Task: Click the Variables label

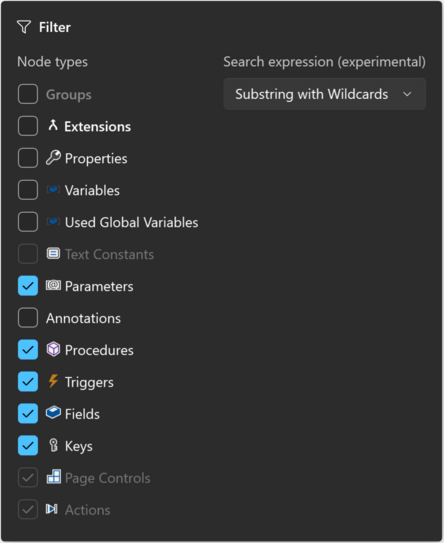Action: tap(92, 190)
